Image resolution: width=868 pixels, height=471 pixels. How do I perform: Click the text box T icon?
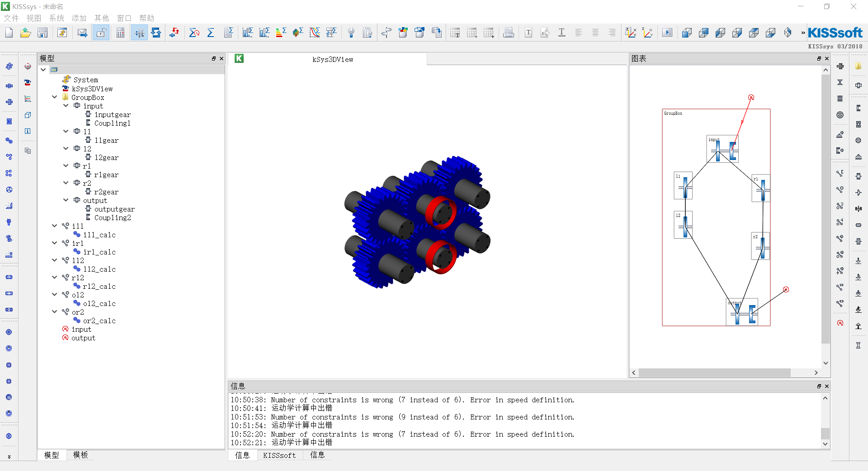528,33
